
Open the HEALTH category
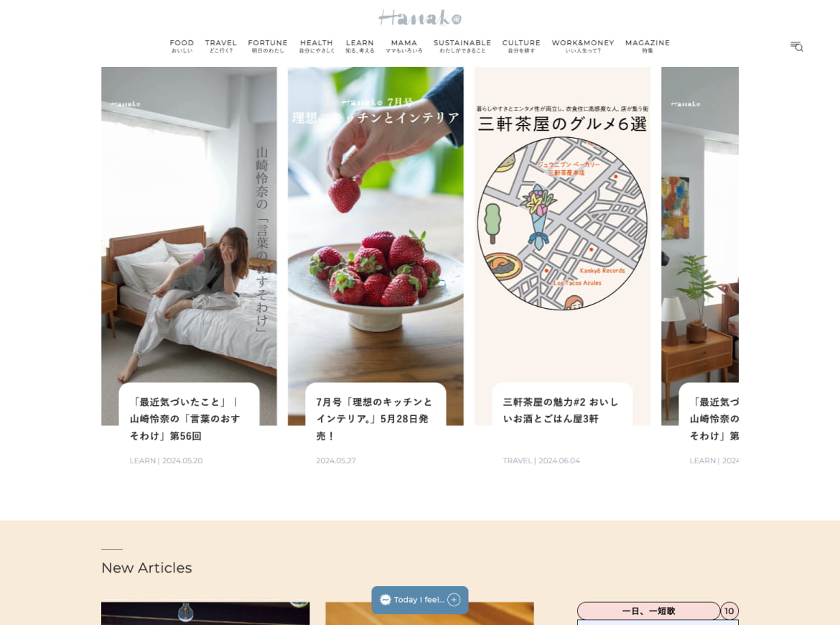point(317,46)
